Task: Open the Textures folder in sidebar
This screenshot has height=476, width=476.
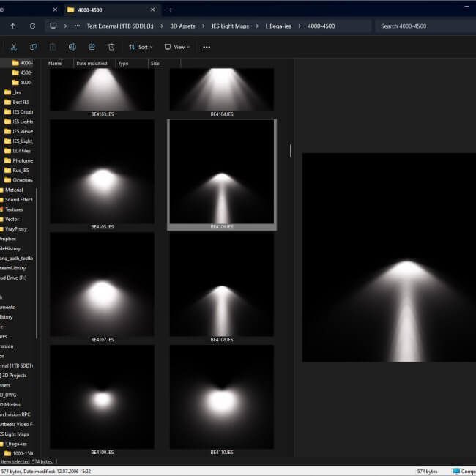Action: tap(14, 209)
